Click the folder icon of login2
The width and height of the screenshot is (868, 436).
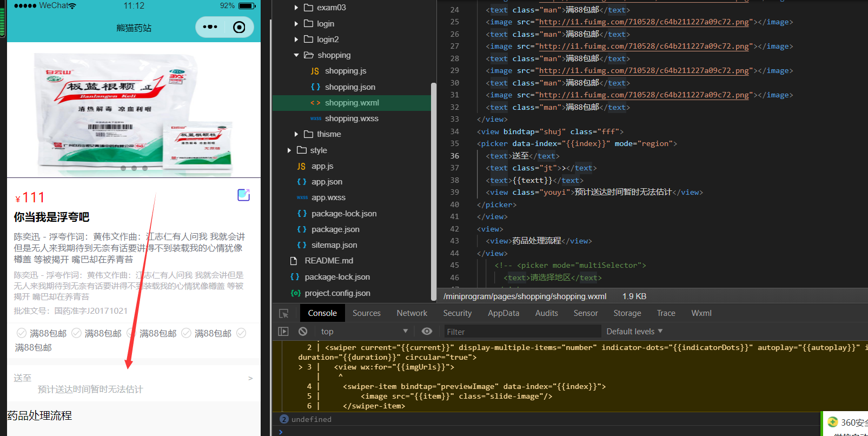(x=308, y=39)
